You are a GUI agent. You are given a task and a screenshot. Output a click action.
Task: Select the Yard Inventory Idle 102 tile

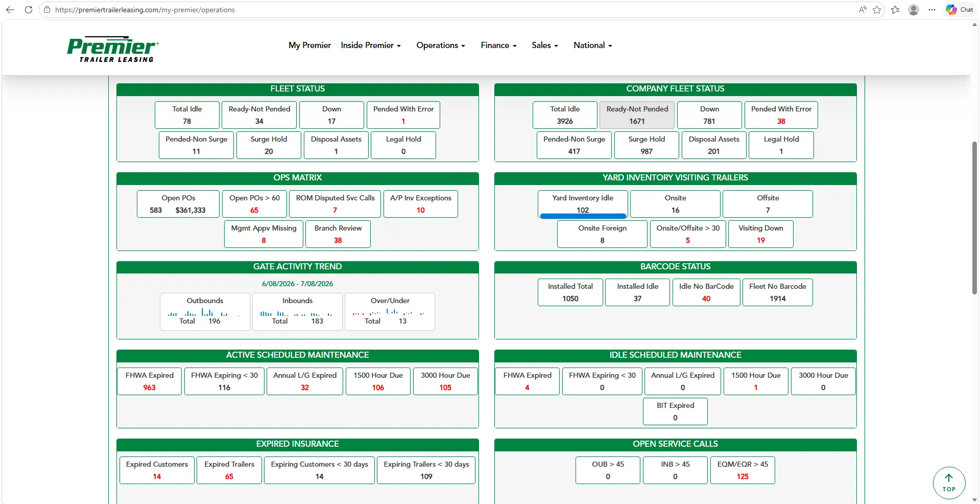583,204
